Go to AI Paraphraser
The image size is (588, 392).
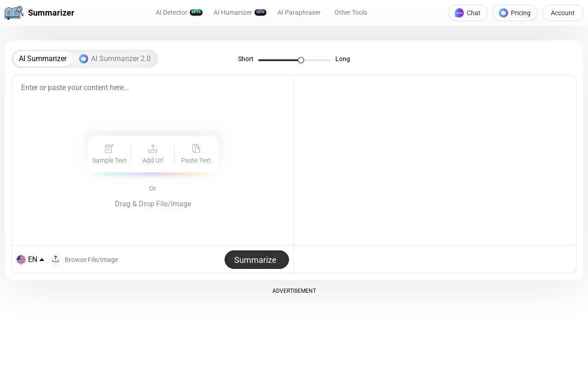tap(299, 12)
